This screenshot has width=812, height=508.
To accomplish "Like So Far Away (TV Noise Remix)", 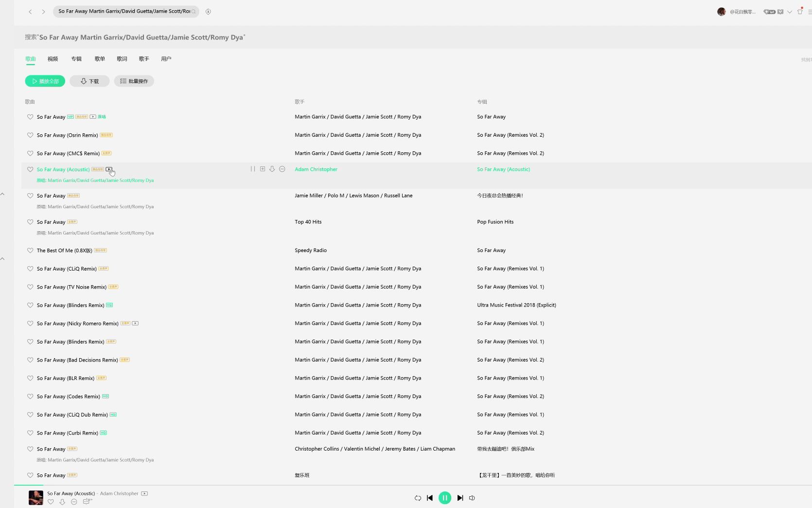I will [x=30, y=287].
